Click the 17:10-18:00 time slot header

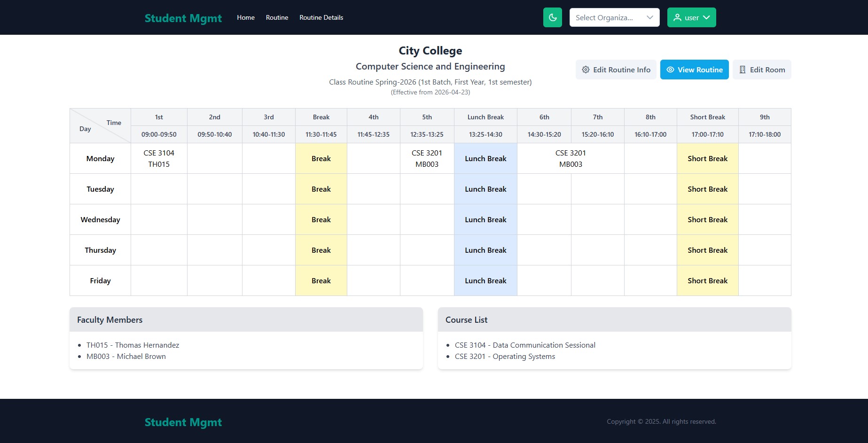point(765,134)
